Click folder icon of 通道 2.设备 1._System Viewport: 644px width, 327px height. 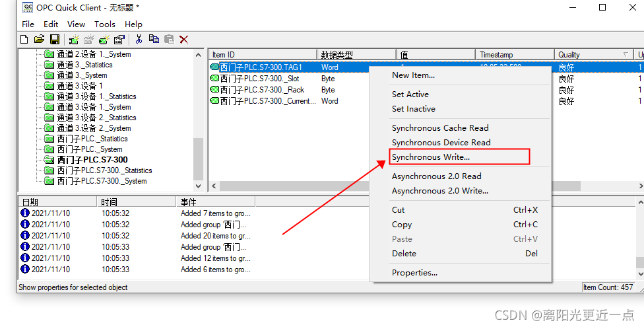click(49, 54)
